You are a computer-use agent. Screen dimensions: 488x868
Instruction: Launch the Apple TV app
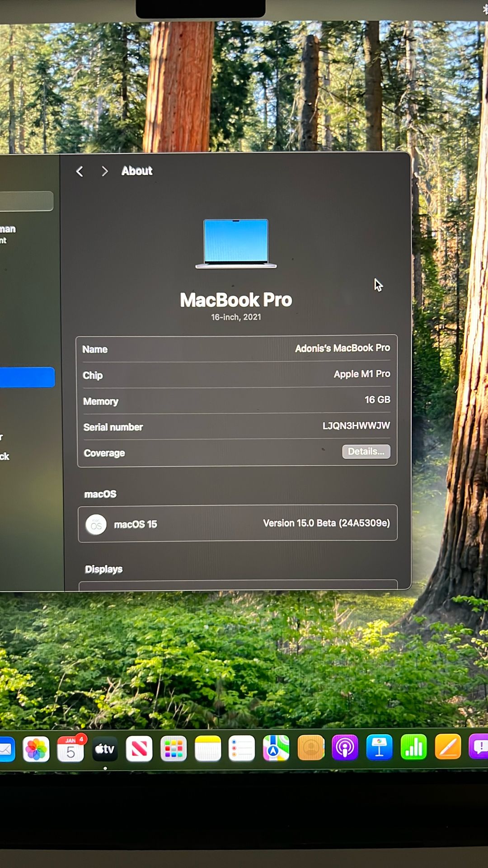pos(105,749)
